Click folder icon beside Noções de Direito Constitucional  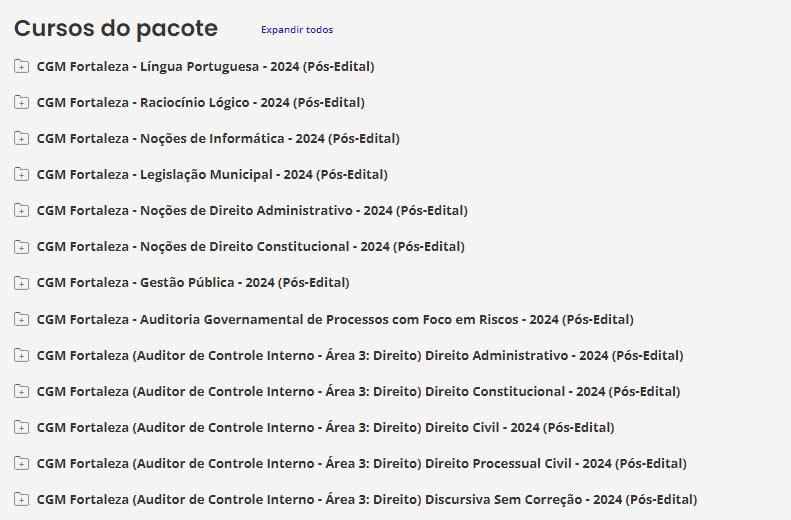(x=21, y=247)
